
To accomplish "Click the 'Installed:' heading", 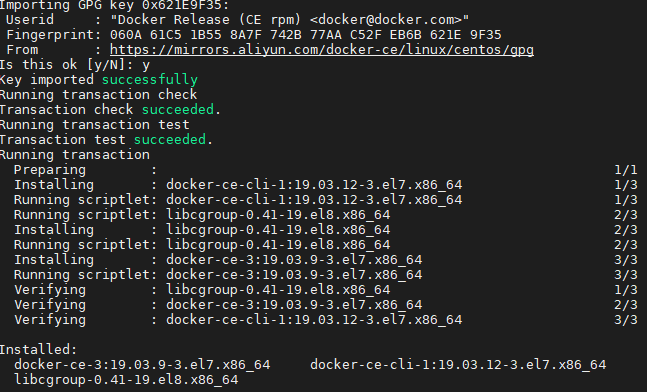I will tap(38, 350).
